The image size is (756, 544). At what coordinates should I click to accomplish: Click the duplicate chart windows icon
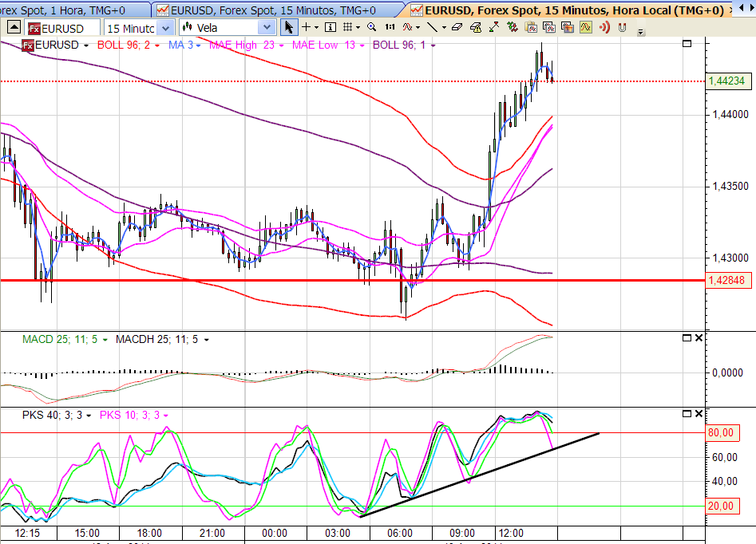coord(549,27)
